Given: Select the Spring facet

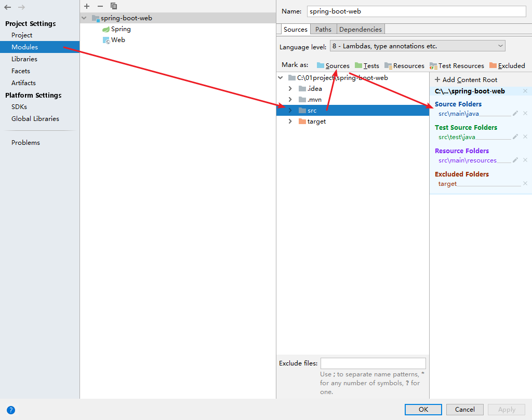Looking at the screenshot, I should point(117,29).
